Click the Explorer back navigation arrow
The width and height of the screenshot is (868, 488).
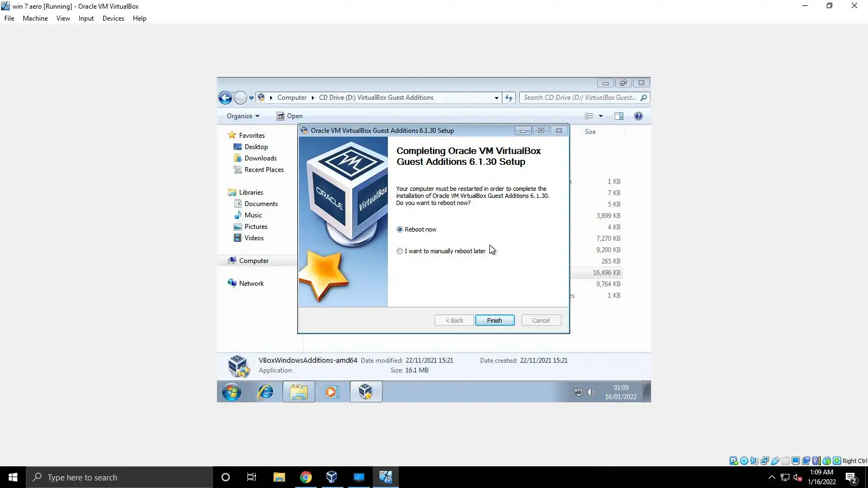click(x=225, y=98)
